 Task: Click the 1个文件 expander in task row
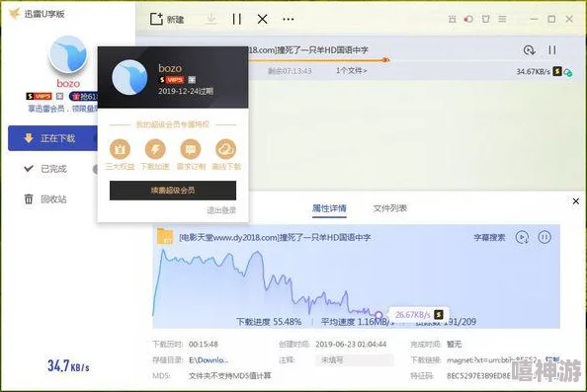(351, 71)
